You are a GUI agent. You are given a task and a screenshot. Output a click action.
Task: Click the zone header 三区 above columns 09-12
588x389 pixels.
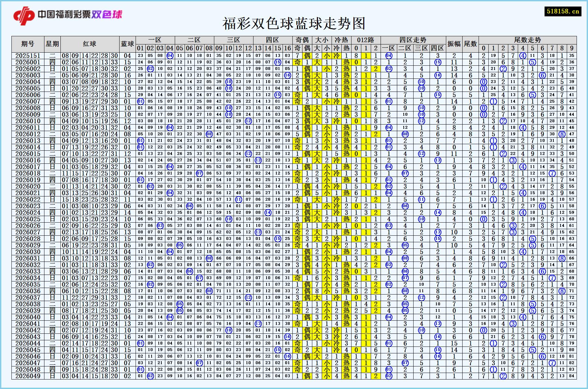[234, 40]
